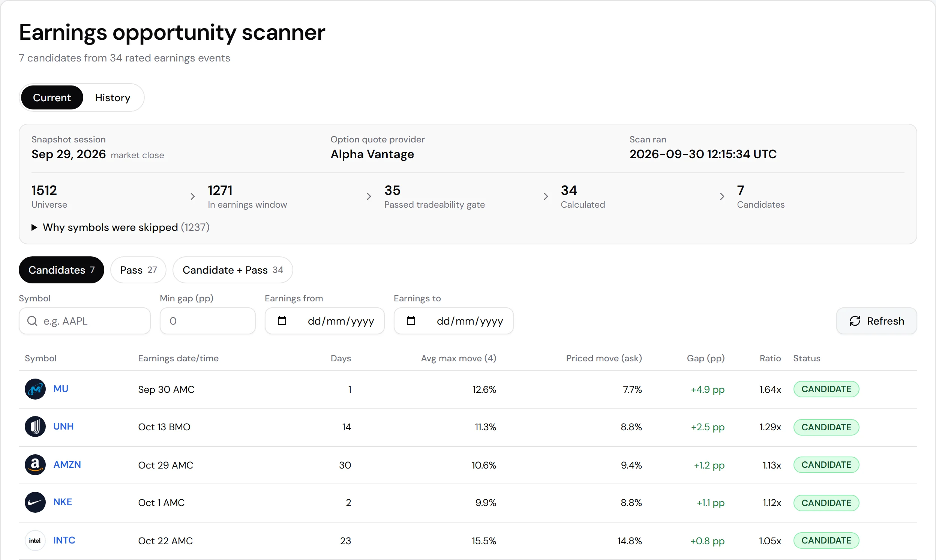Click the Alpha Vantage provider name
Image resolution: width=936 pixels, height=560 pixels.
pos(372,154)
